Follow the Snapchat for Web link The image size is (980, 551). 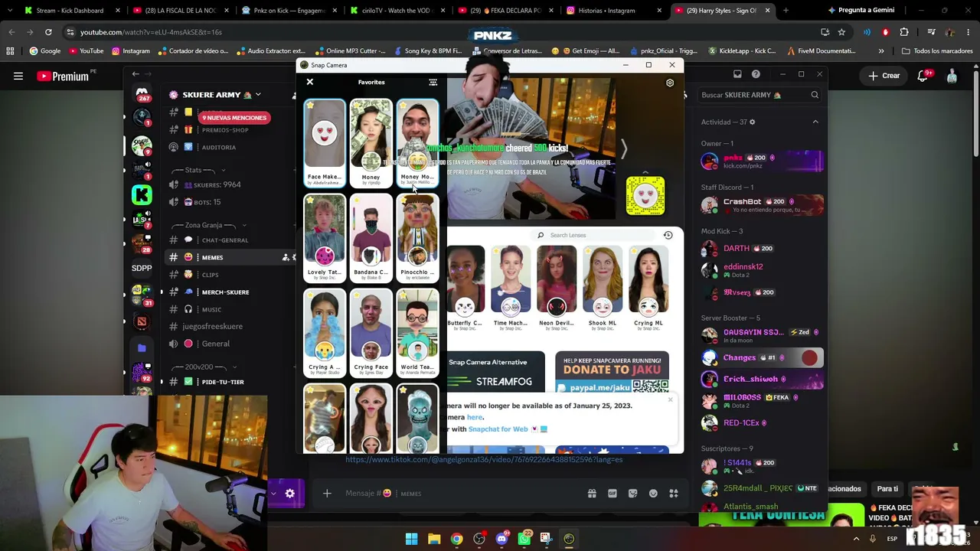[x=498, y=429]
